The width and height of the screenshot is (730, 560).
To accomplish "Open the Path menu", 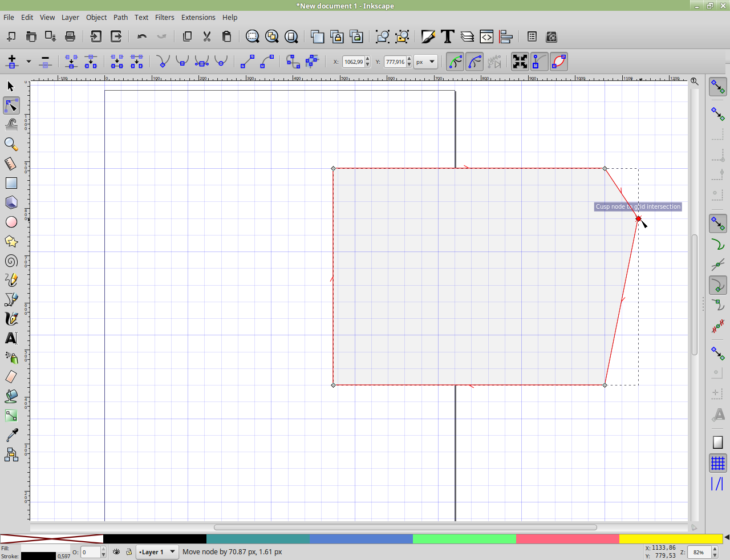I will 120,18.
